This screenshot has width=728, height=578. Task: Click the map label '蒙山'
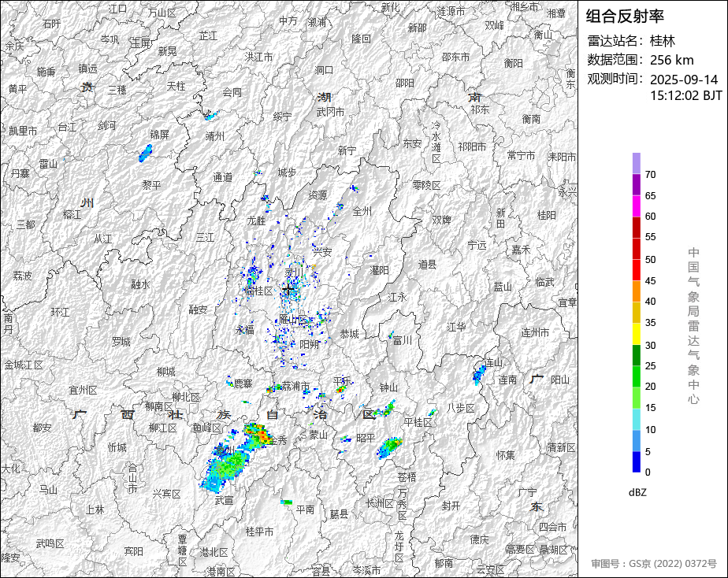(318, 435)
